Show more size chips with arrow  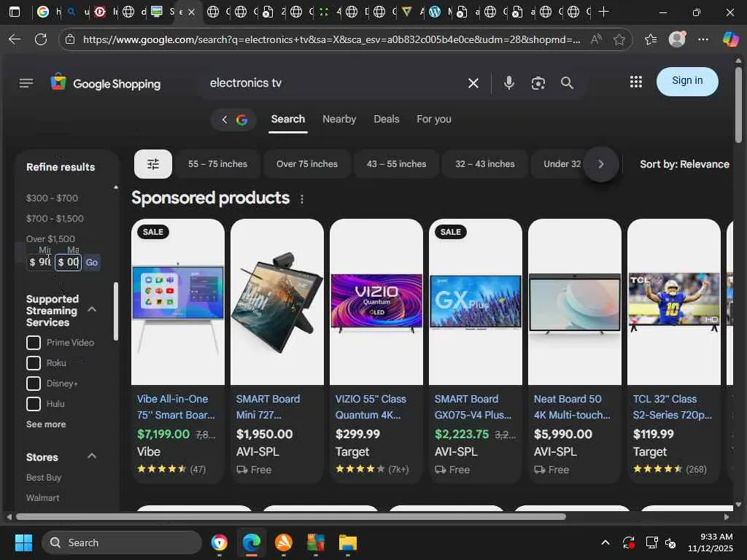tap(601, 164)
